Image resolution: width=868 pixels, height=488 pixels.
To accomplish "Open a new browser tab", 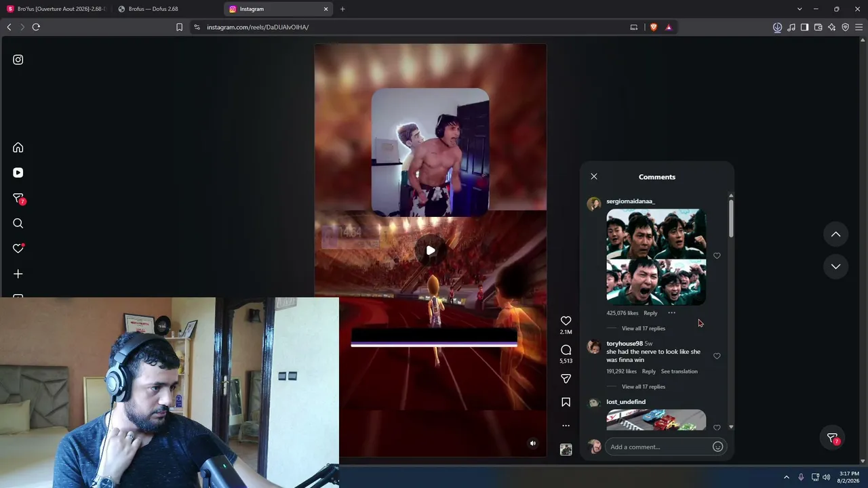I will 342,9.
